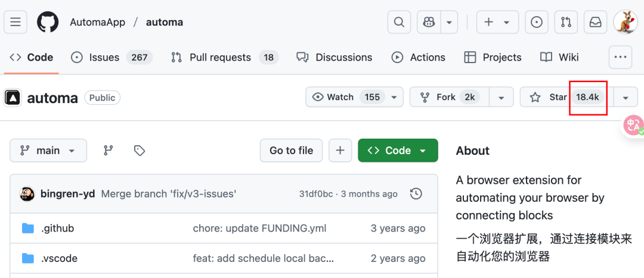
Task: Switch to the Projects tab
Action: tap(493, 57)
